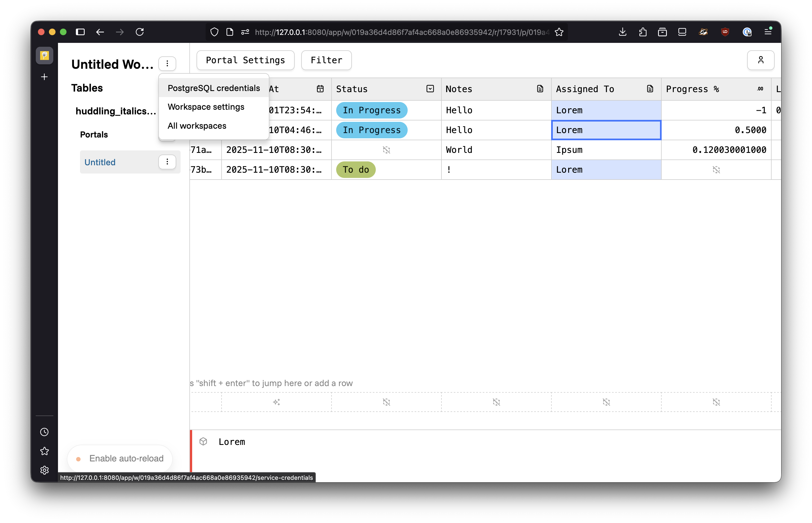The width and height of the screenshot is (812, 523).
Task: Open Portal Settings
Action: pyautogui.click(x=245, y=60)
